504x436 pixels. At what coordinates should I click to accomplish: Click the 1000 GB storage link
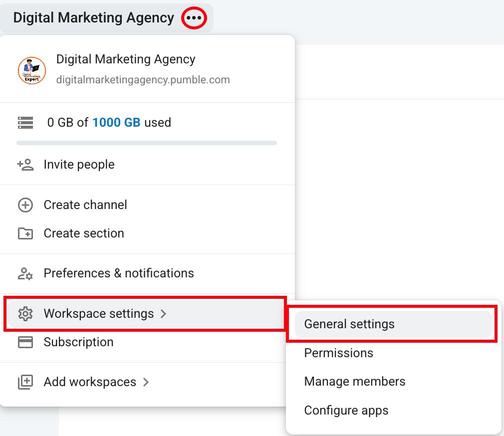(116, 123)
